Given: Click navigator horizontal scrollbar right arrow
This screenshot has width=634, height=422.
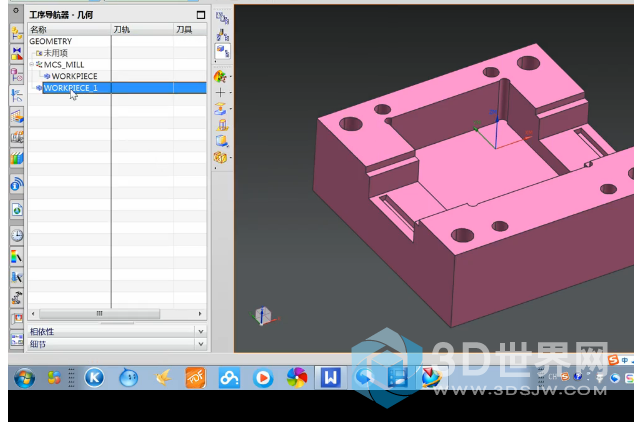Looking at the screenshot, I should pos(200,314).
